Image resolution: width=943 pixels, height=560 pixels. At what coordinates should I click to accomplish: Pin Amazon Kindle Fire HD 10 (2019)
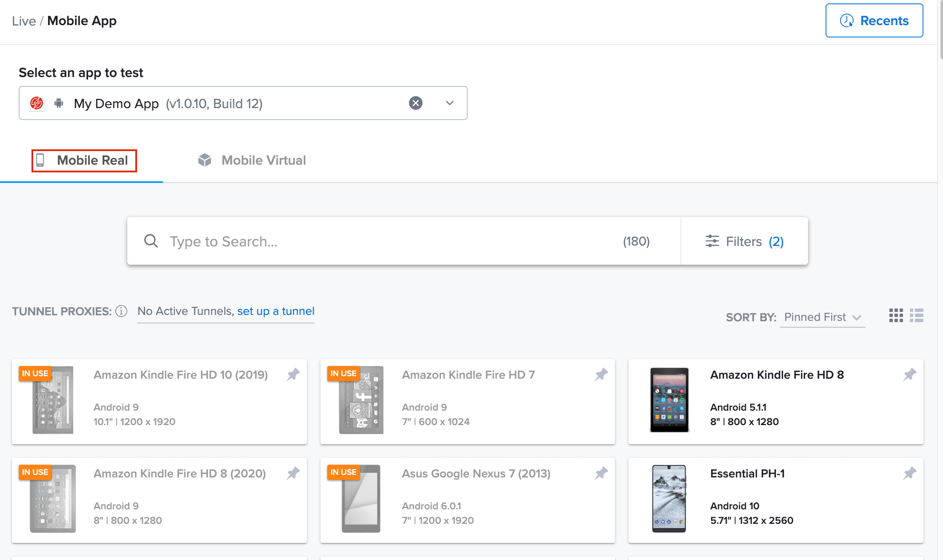pyautogui.click(x=293, y=374)
